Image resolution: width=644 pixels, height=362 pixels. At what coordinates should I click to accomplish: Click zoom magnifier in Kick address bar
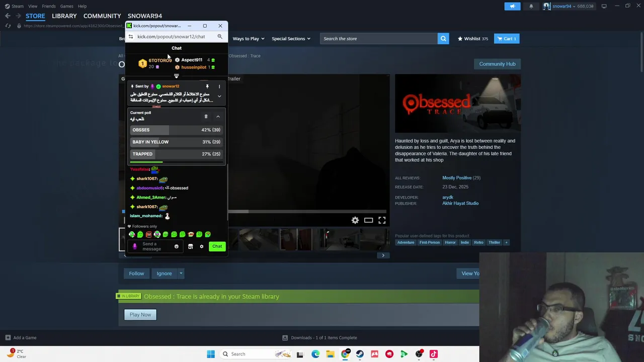[220, 36]
